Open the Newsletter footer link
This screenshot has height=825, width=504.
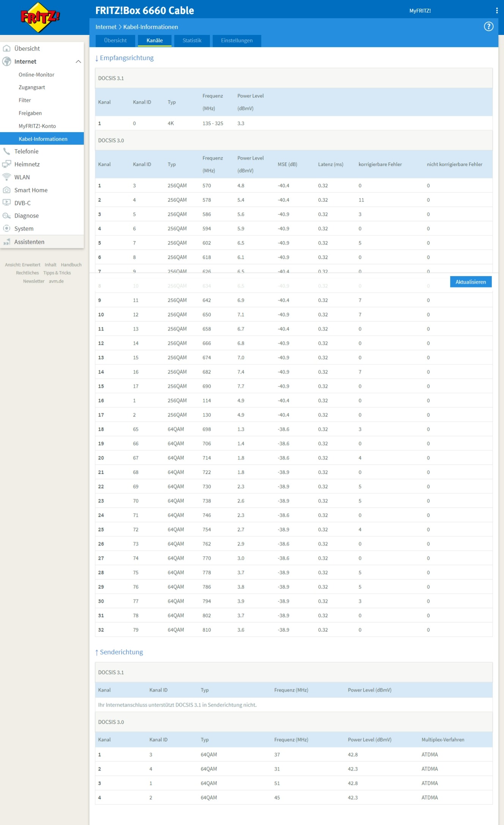coord(34,281)
